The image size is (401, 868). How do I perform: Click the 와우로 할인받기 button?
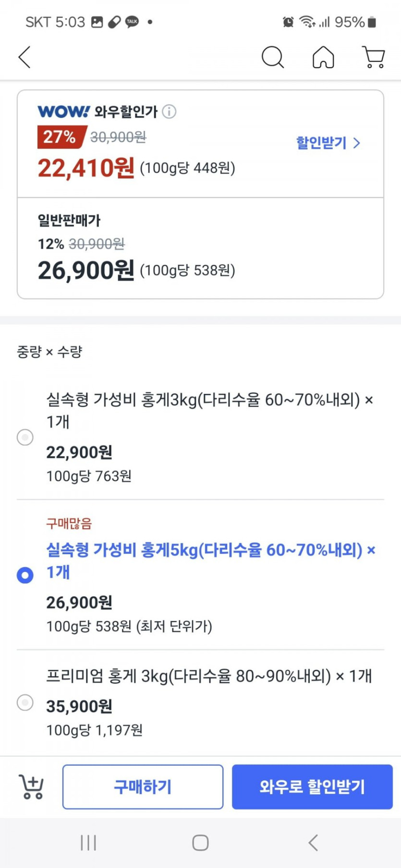312,787
